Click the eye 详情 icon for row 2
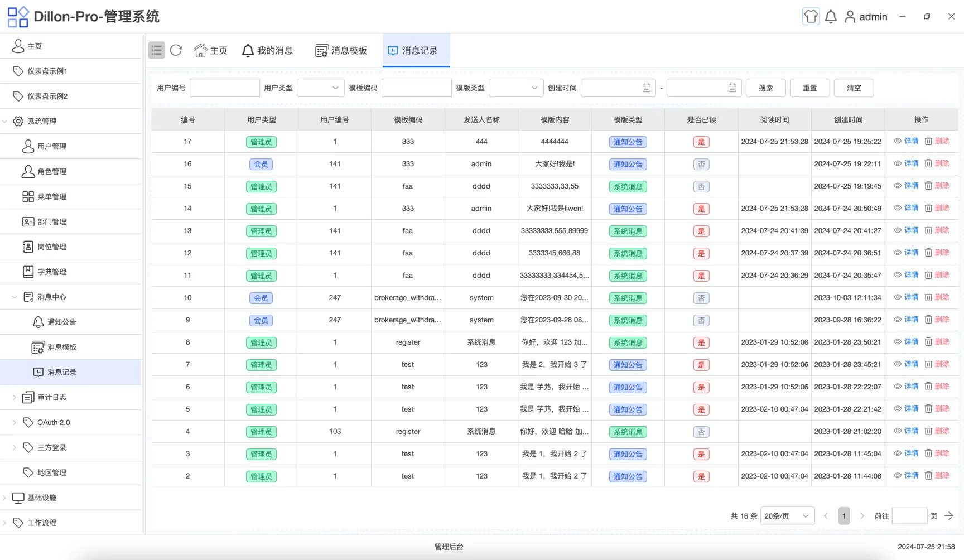The width and height of the screenshot is (964, 560). 898,476
